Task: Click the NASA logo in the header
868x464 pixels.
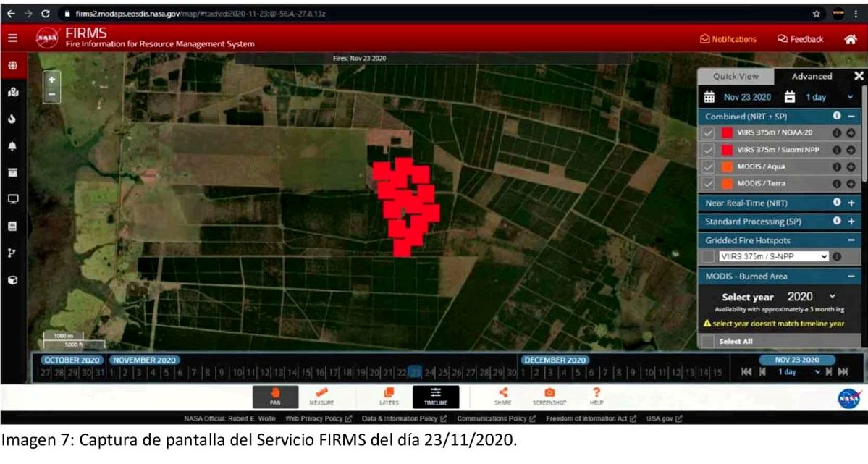Action: click(47, 38)
